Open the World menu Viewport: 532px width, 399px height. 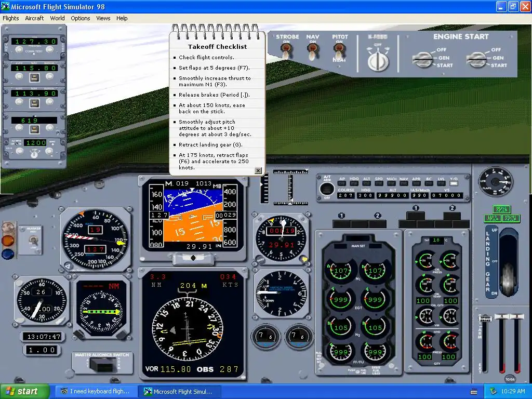57,18
